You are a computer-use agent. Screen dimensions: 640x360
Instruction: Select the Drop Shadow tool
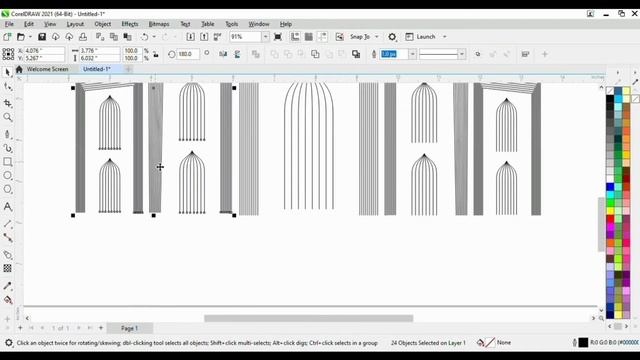click(x=7, y=255)
